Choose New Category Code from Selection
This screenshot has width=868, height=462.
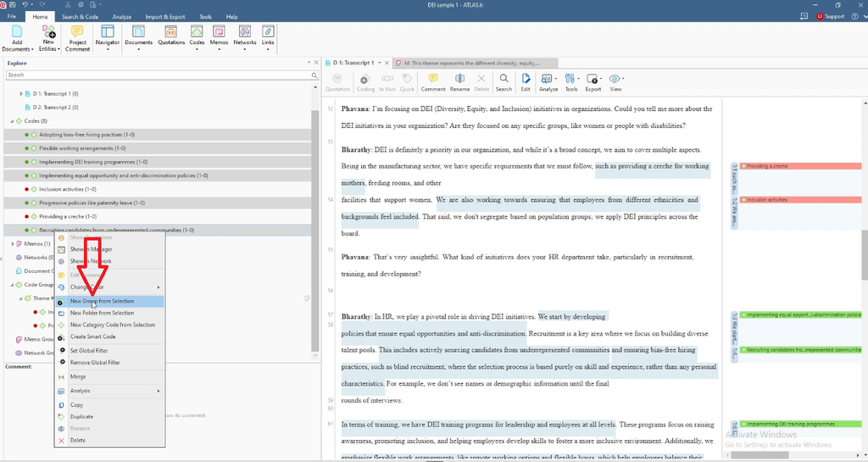pos(109,325)
